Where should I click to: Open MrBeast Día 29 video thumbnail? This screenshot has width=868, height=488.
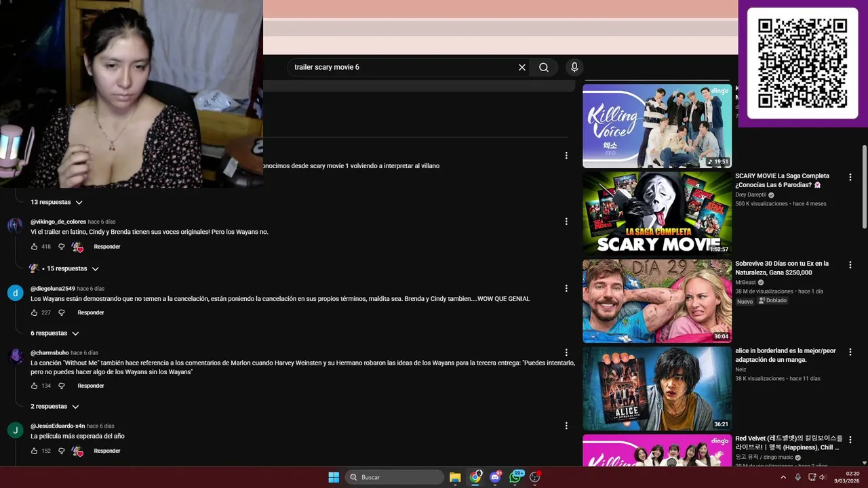tap(657, 301)
